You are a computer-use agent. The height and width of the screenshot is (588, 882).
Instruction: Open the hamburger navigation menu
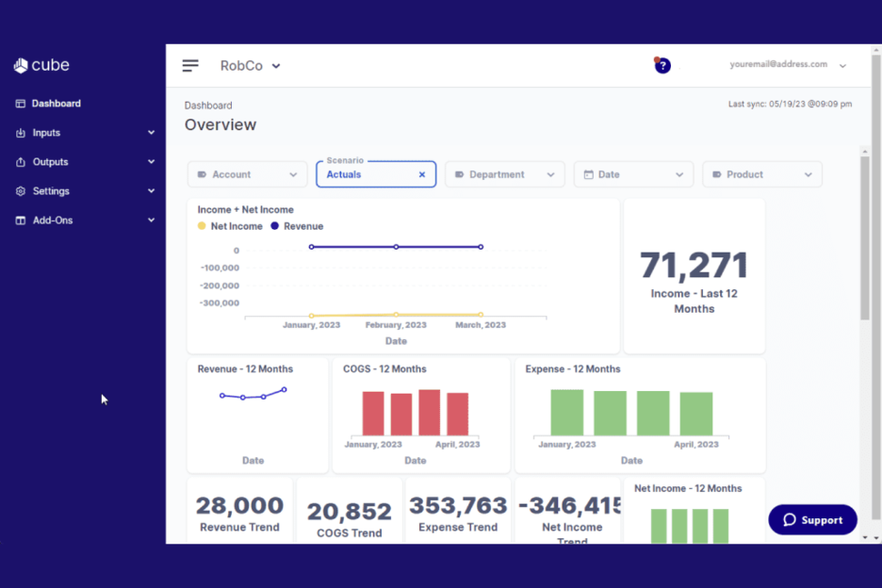pyautogui.click(x=190, y=65)
